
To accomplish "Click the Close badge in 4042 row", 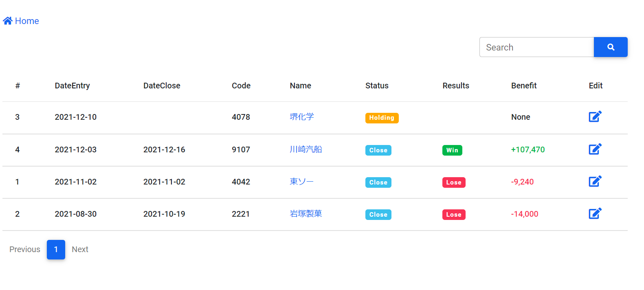I will [378, 182].
